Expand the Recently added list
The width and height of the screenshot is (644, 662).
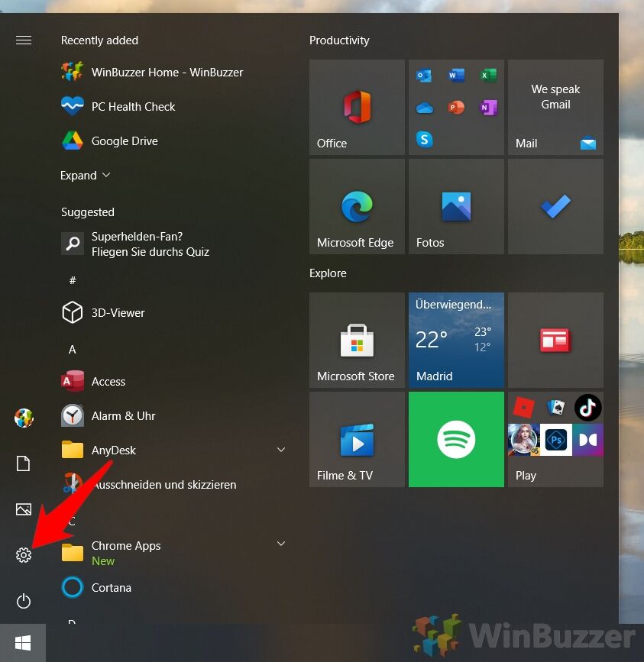(x=86, y=175)
